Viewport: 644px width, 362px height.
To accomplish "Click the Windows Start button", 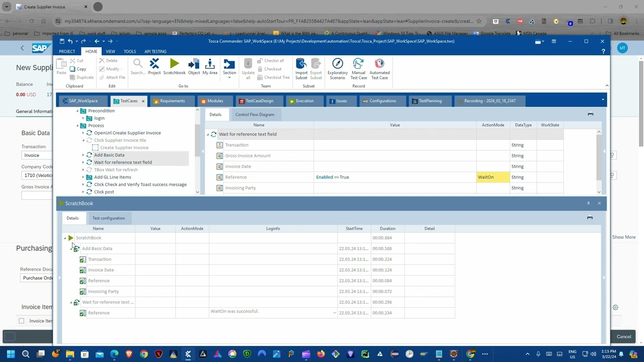I will (11, 354).
